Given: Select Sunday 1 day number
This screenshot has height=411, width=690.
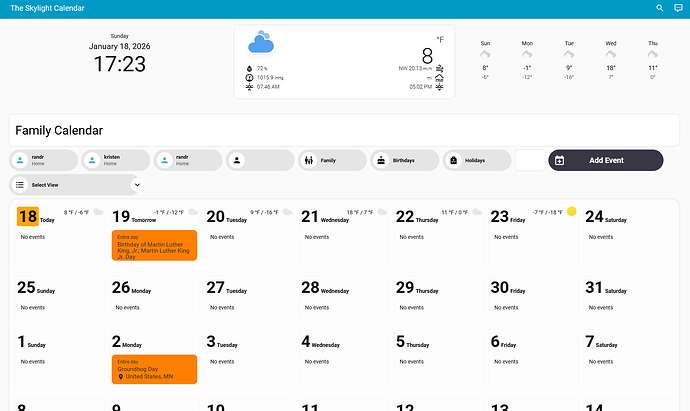Looking at the screenshot, I should [21, 341].
